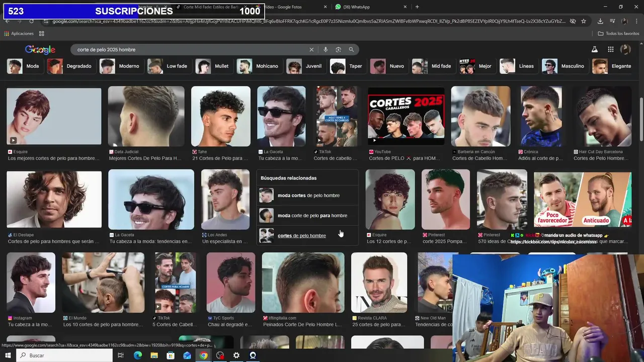This screenshot has height=362, width=644.
Task: Select the Elegante filter chip
Action: (x=612, y=66)
